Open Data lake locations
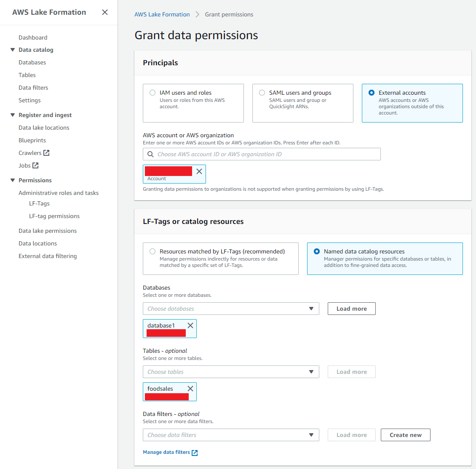Screen dimensions: 476x469 coord(44,128)
